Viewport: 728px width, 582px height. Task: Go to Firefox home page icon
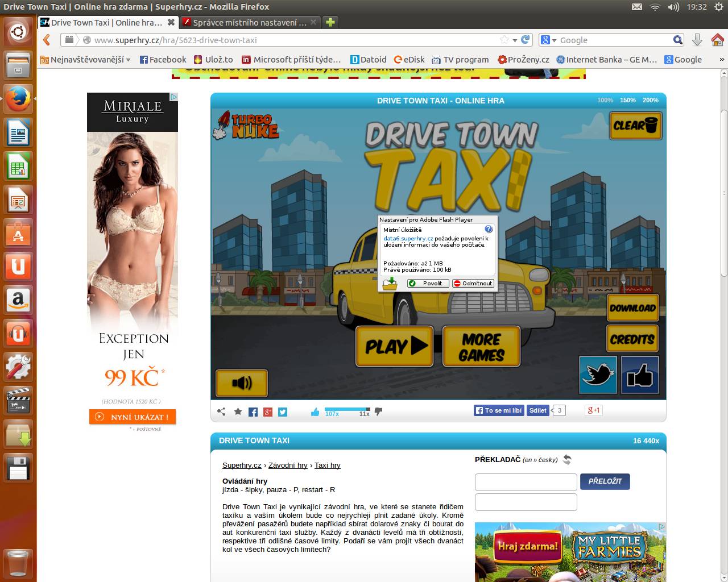coord(717,40)
